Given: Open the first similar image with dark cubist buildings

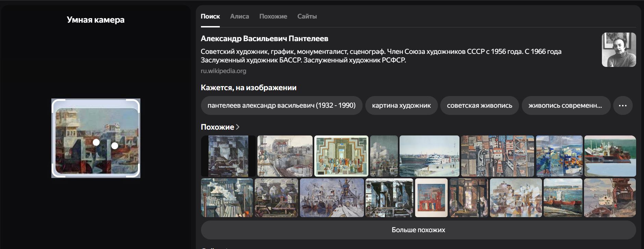Looking at the screenshot, I should tap(228, 156).
